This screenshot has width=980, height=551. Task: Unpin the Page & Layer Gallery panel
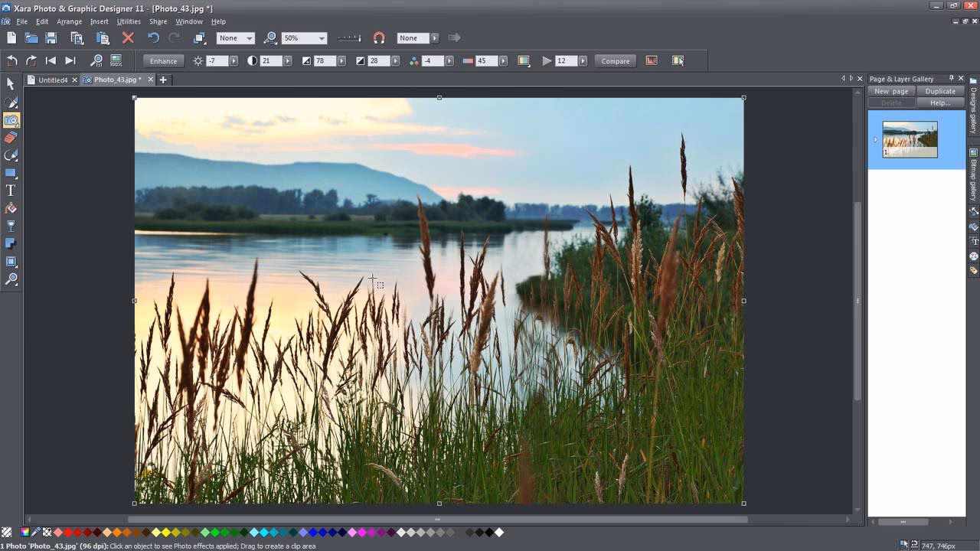coord(952,78)
